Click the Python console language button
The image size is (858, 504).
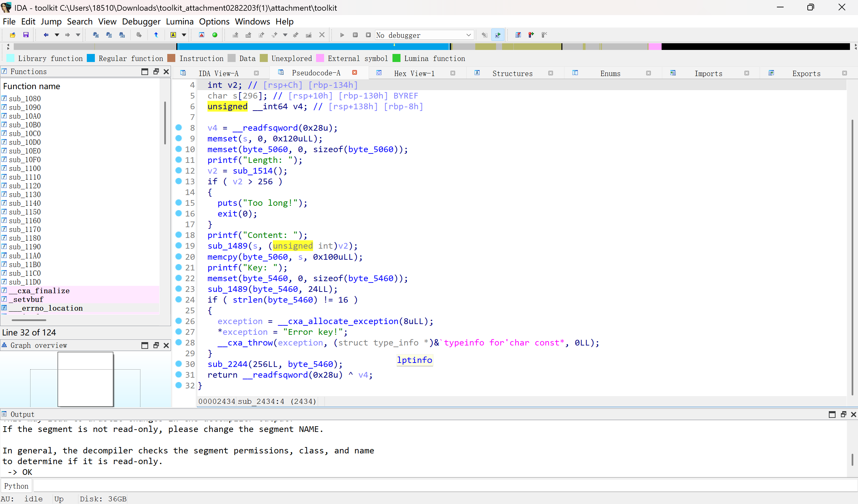(x=16, y=486)
